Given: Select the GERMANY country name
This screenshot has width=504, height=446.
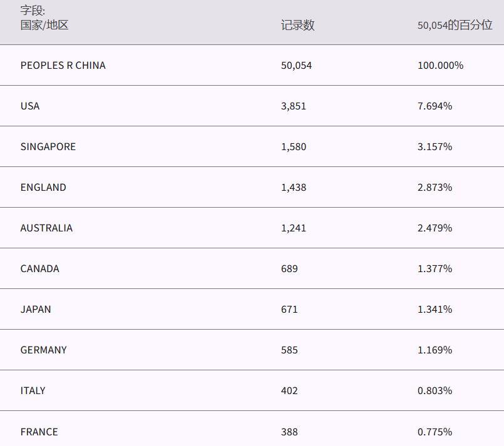Looking at the screenshot, I should pyautogui.click(x=44, y=350).
